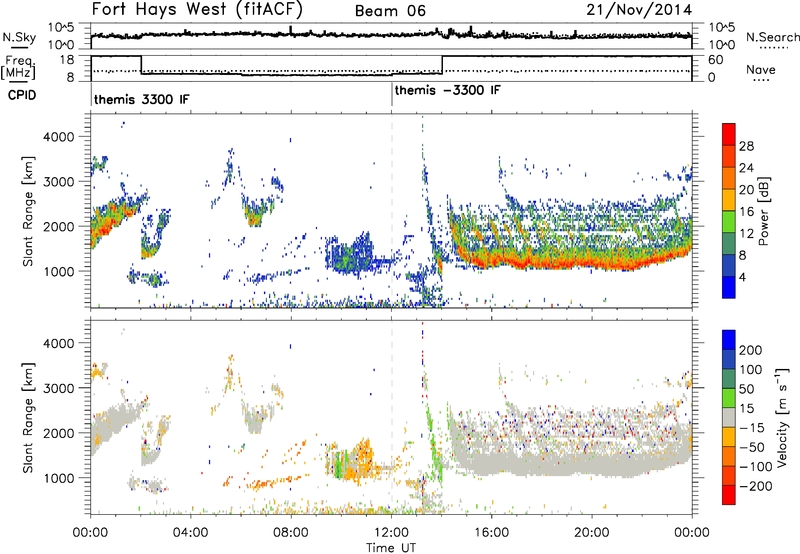This screenshot has height=554, width=800.
Task: Click the '4000' tick on the power panel
Action: pos(58,137)
